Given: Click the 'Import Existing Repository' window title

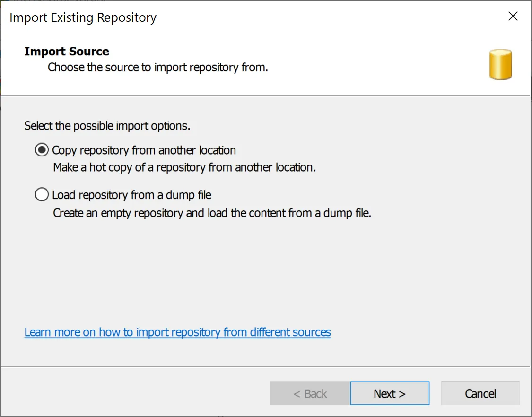Looking at the screenshot, I should tap(83, 18).
